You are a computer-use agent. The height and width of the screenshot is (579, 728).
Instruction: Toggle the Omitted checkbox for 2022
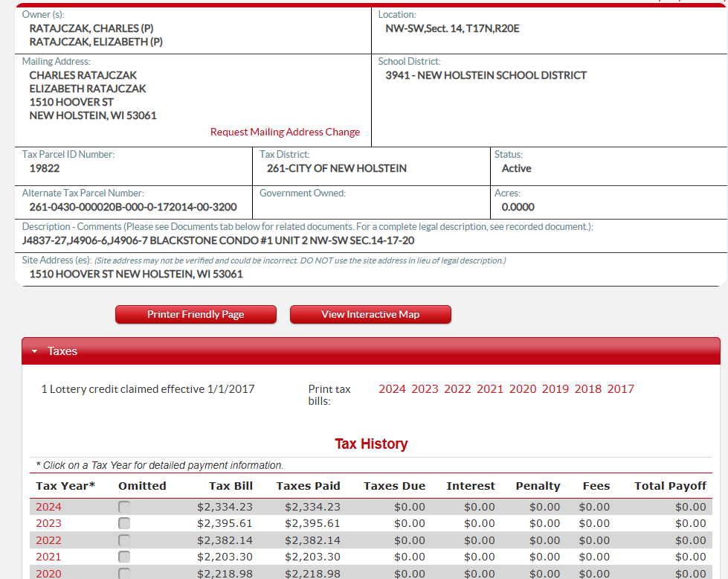[x=124, y=540]
